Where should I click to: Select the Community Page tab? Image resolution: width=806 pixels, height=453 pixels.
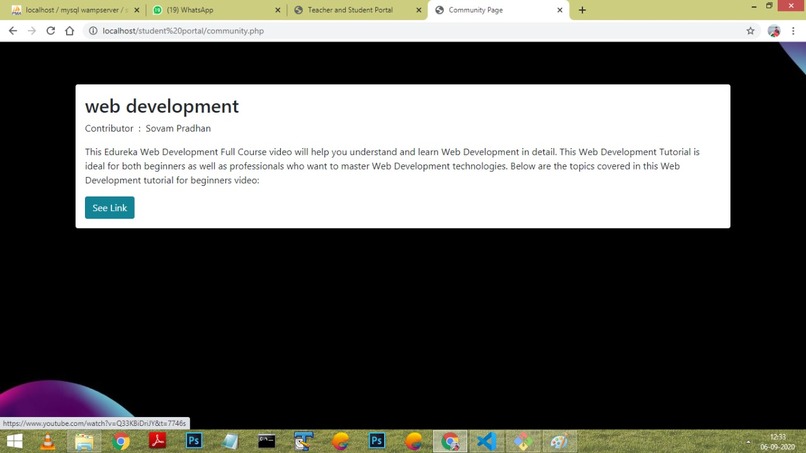[x=498, y=10]
